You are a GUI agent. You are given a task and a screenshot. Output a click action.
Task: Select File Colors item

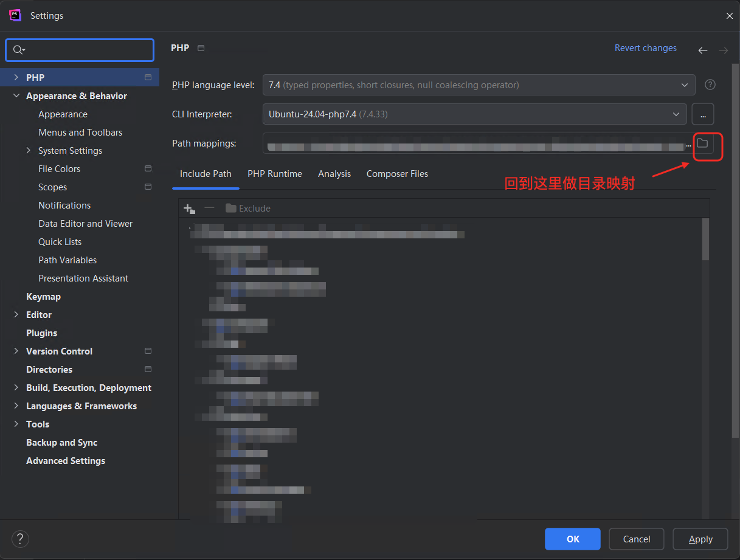59,168
